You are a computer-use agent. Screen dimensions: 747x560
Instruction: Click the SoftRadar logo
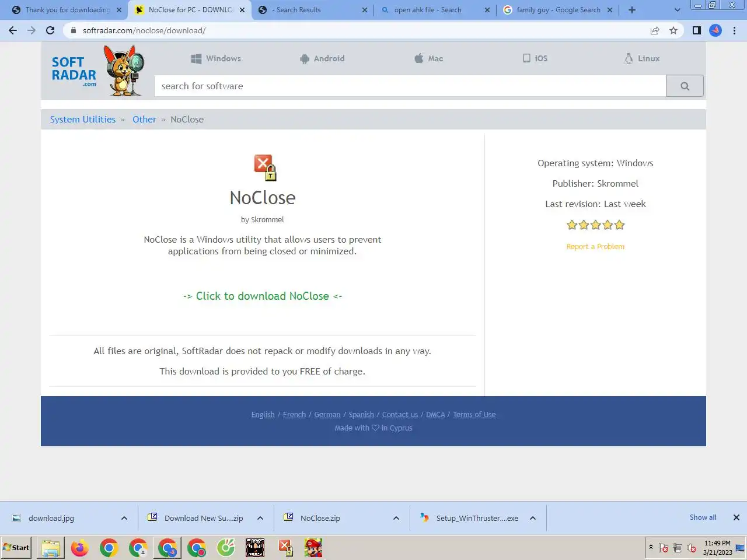click(x=97, y=71)
